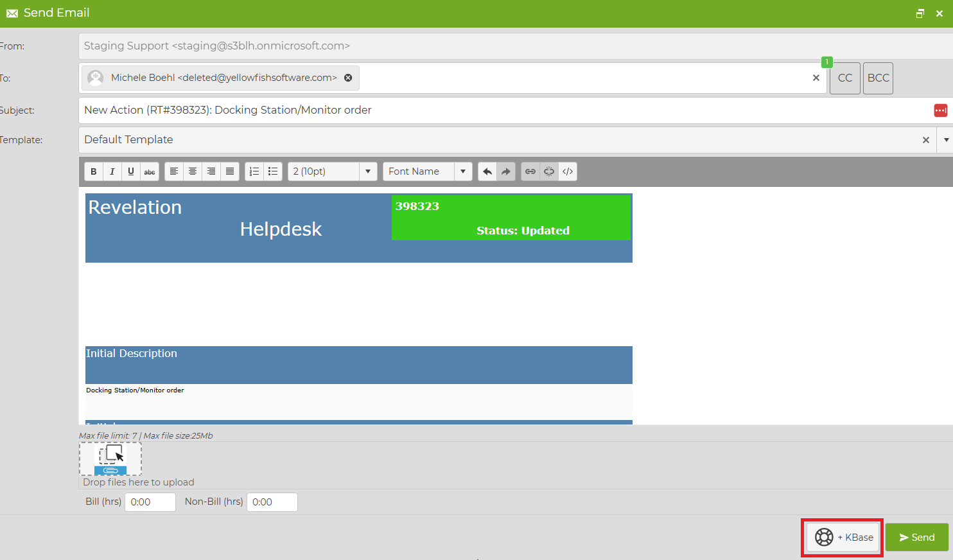Open the Font Name dropdown
Screen dimensions: 953x560
(x=463, y=171)
